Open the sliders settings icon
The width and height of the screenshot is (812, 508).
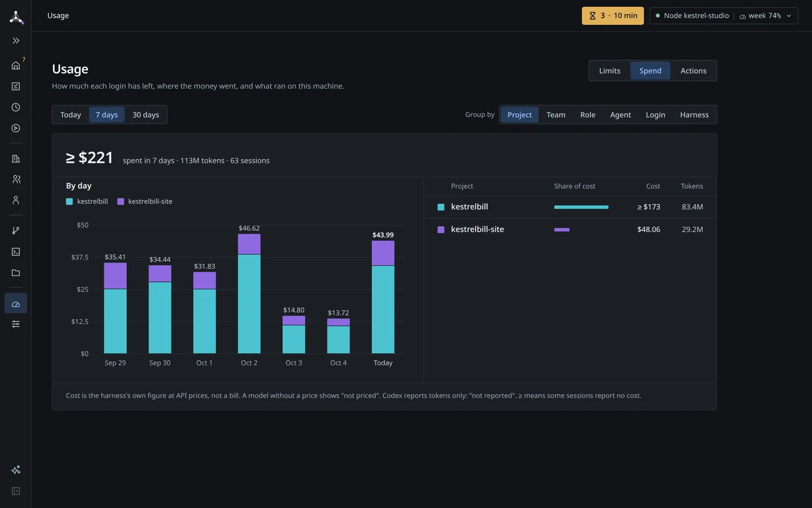coord(16,324)
